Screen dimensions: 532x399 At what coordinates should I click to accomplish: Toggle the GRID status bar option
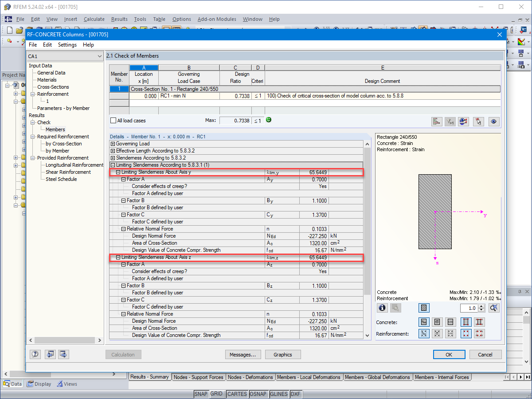(216, 394)
